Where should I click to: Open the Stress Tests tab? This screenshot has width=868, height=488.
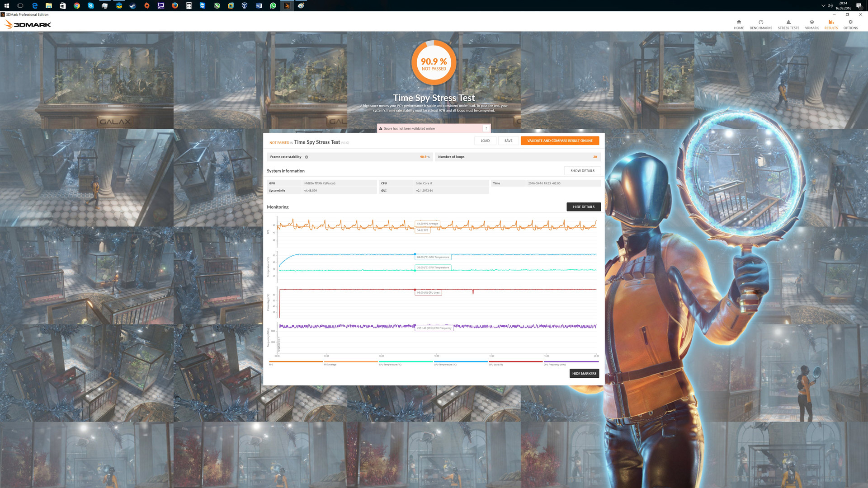point(788,24)
